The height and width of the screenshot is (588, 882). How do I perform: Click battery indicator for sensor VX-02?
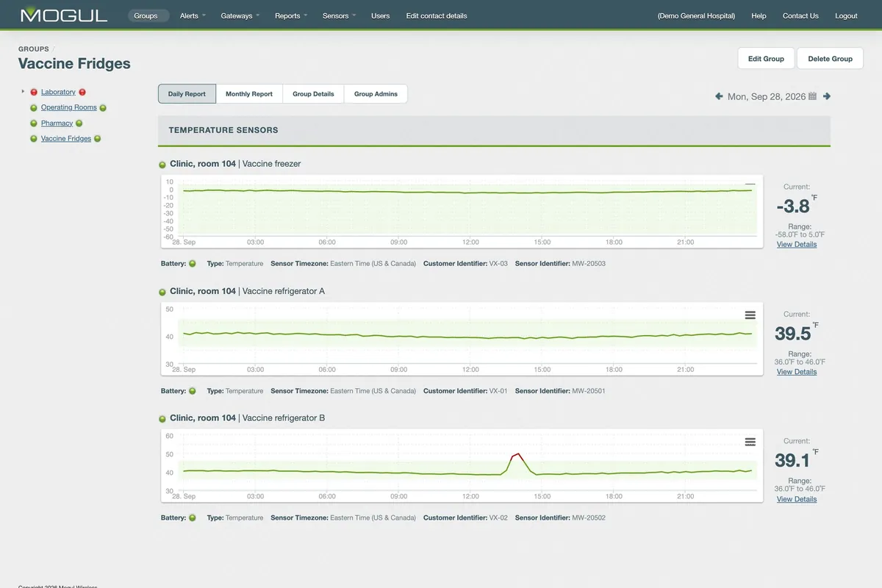[193, 517]
